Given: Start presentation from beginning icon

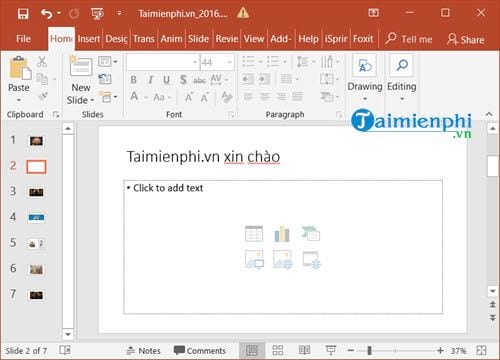Looking at the screenshot, I should pyautogui.click(x=97, y=14).
